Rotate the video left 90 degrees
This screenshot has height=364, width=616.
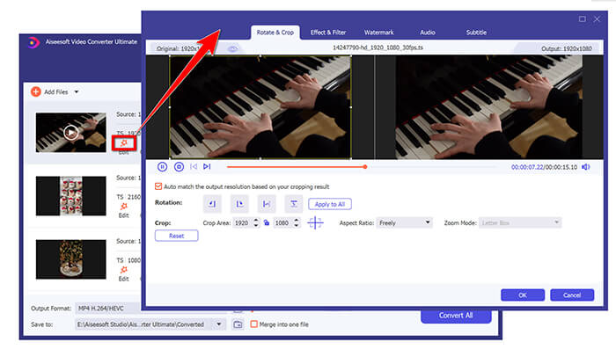click(x=212, y=204)
